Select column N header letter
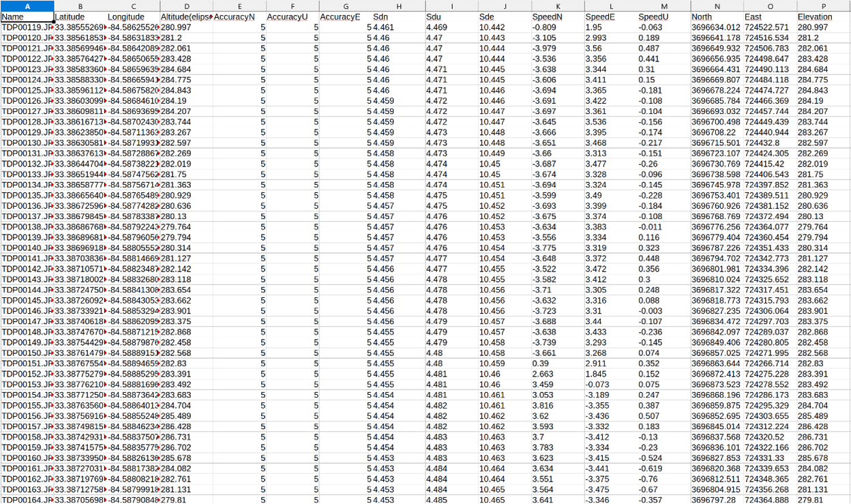The width and height of the screenshot is (851, 504). (x=717, y=6)
